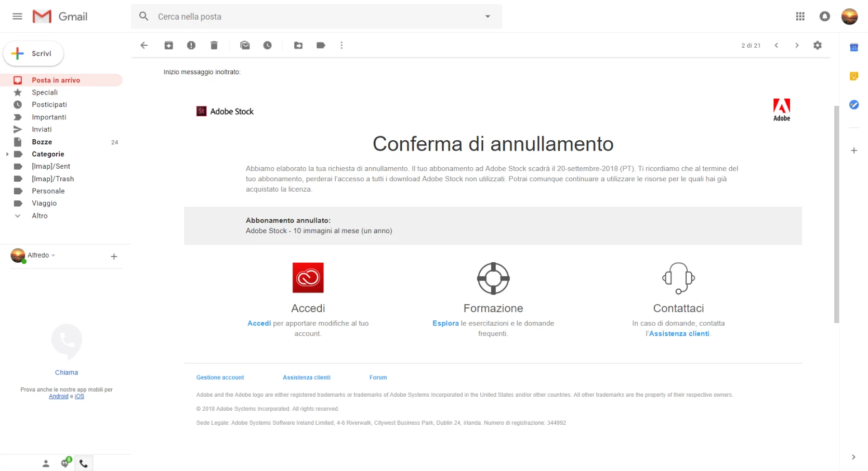Click the message pane vertical scrollbar

[836, 214]
